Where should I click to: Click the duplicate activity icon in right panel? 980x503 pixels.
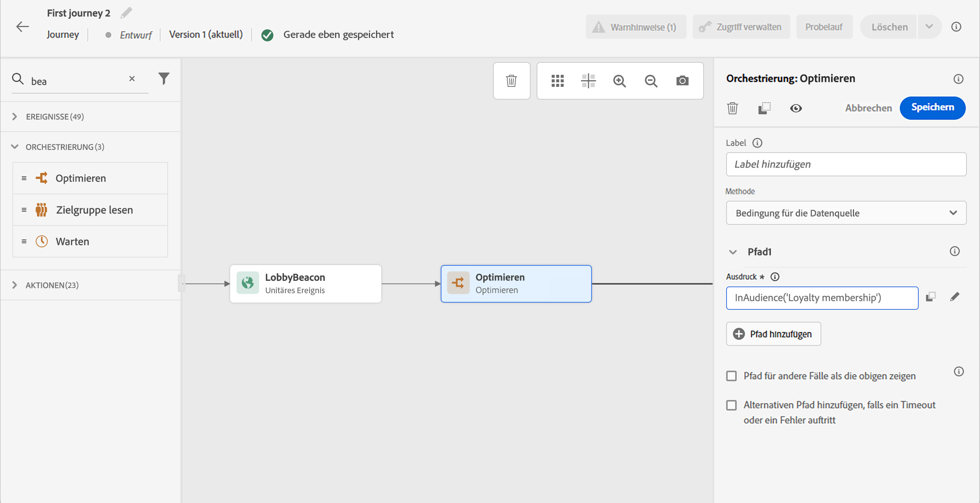pos(764,108)
